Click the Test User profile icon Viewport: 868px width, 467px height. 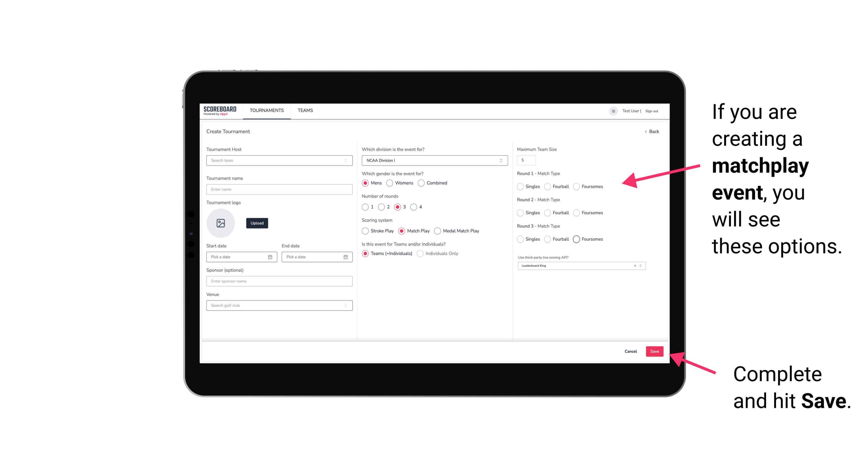611,111
